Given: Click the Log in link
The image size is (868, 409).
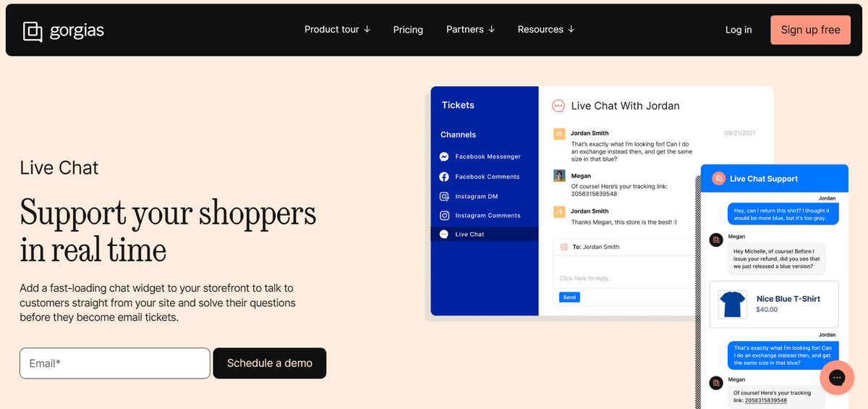Looking at the screenshot, I should [x=739, y=30].
